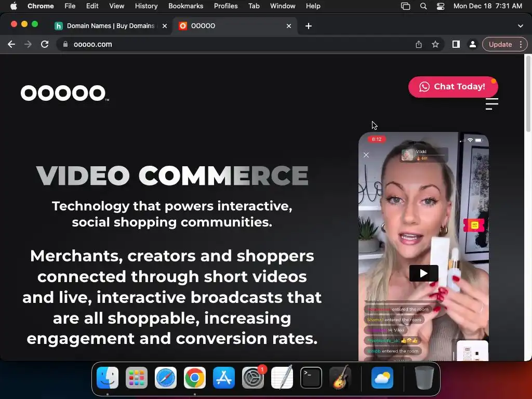Open System Settings from the Dock

253,378
